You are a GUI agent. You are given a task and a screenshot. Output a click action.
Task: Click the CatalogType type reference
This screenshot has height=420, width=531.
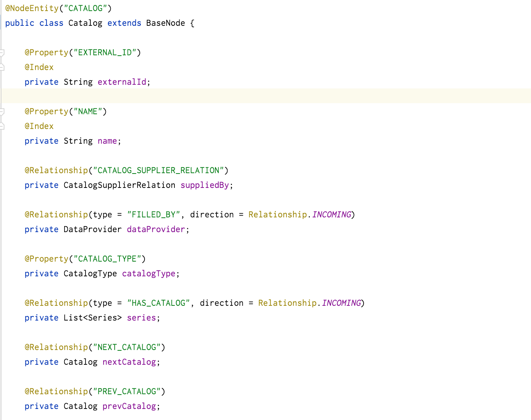pyautogui.click(x=90, y=273)
